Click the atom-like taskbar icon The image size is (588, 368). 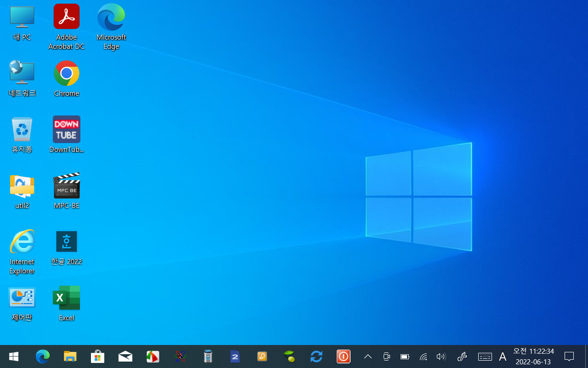(x=180, y=356)
